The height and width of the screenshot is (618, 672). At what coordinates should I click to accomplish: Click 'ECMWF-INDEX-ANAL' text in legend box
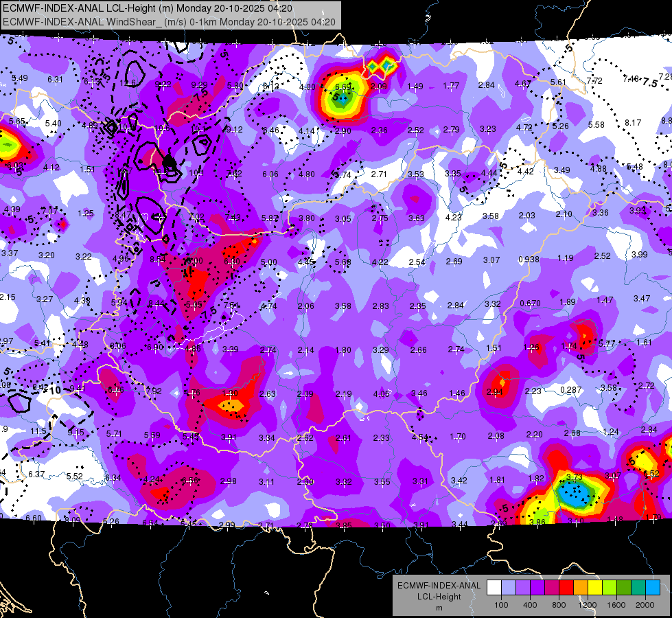click(439, 586)
